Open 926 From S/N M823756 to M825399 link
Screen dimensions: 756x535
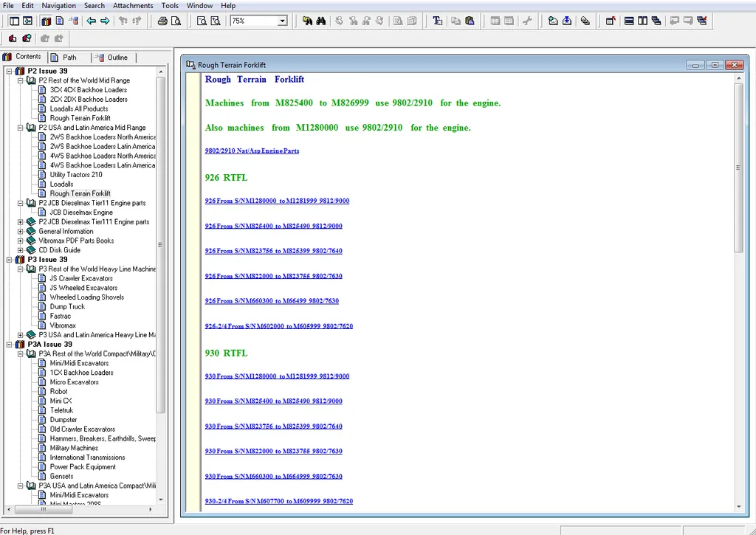tap(273, 251)
